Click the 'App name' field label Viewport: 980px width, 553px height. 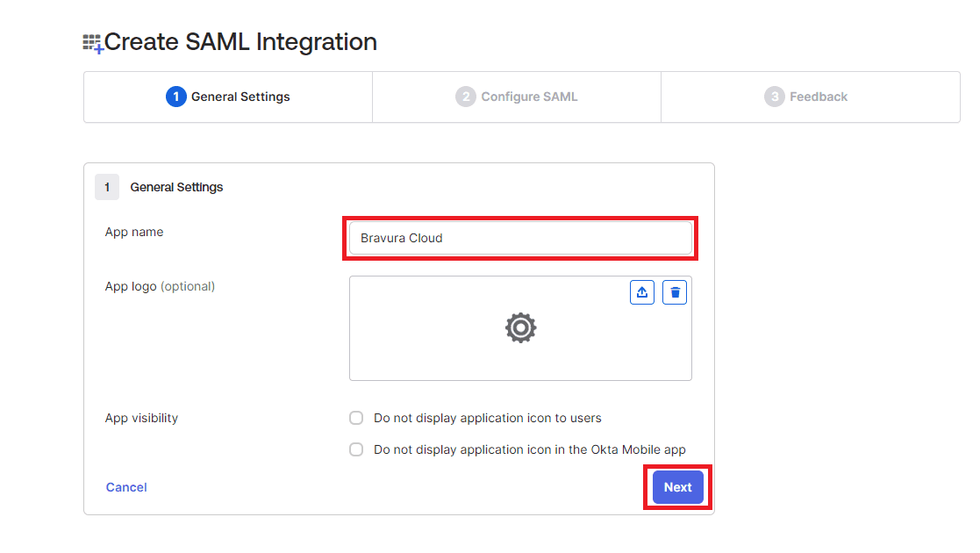click(x=134, y=232)
